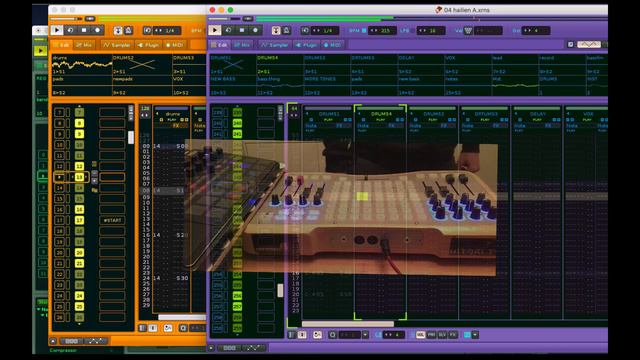Toggle automation view icon at purple window bottom
640x360 pixels.
pyautogui.click(x=253, y=348)
